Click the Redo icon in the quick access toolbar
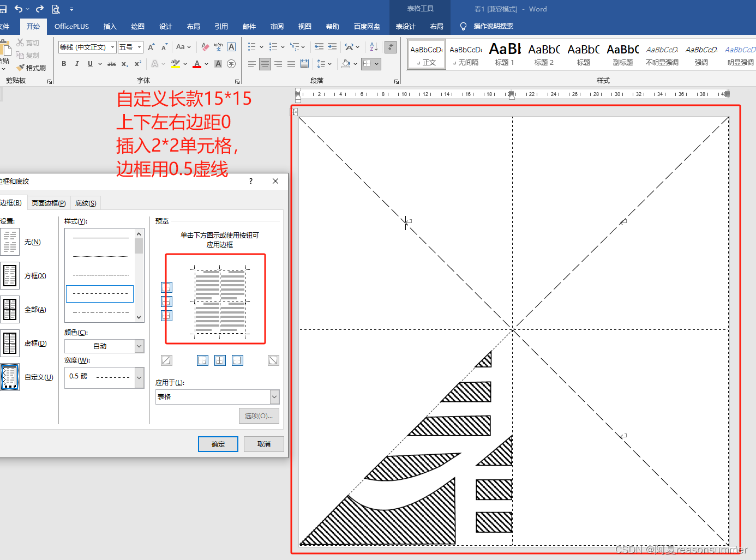This screenshot has width=756, height=560. point(39,9)
